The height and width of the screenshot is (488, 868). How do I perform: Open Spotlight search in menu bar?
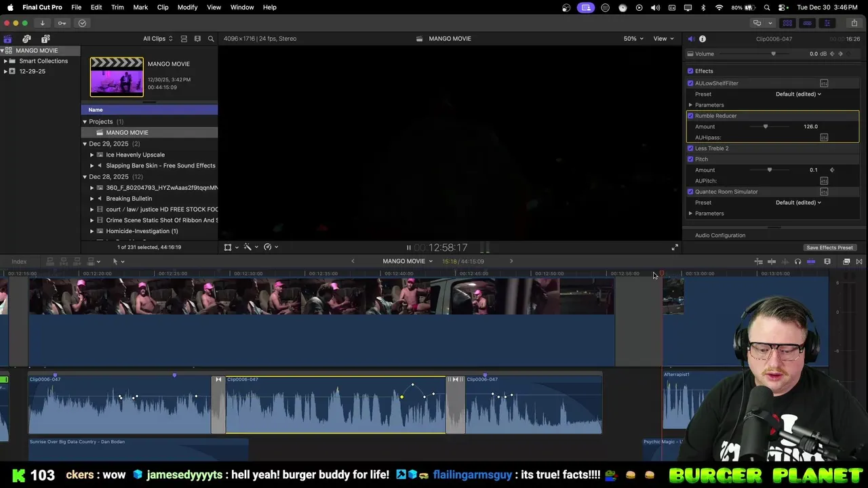tap(767, 7)
